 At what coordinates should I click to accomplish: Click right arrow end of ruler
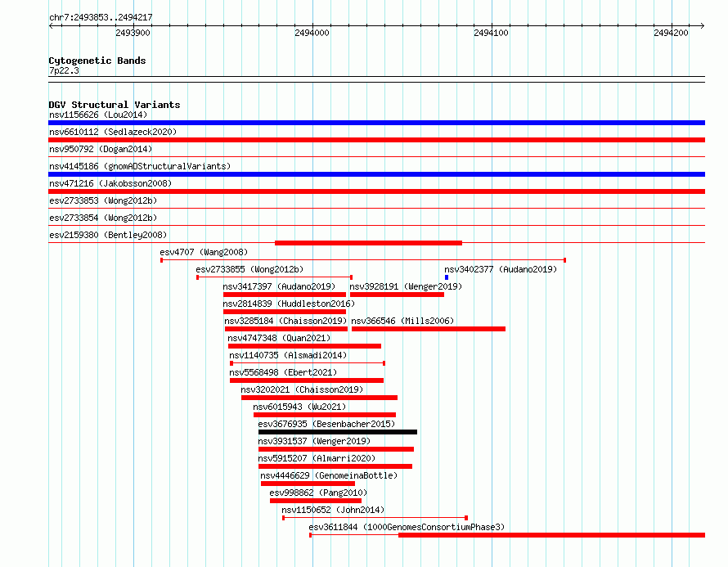[703, 25]
